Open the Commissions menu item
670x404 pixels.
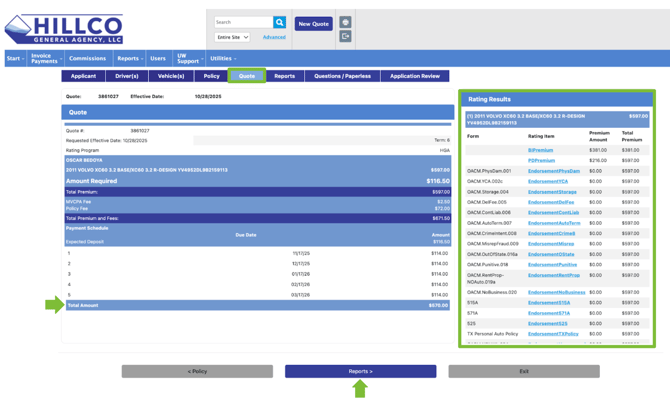(x=88, y=58)
